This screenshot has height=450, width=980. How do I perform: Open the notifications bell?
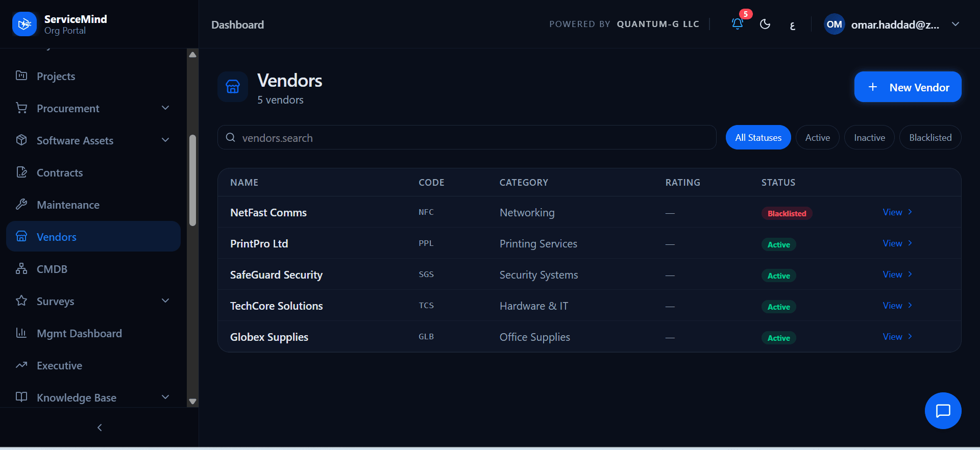coord(737,24)
